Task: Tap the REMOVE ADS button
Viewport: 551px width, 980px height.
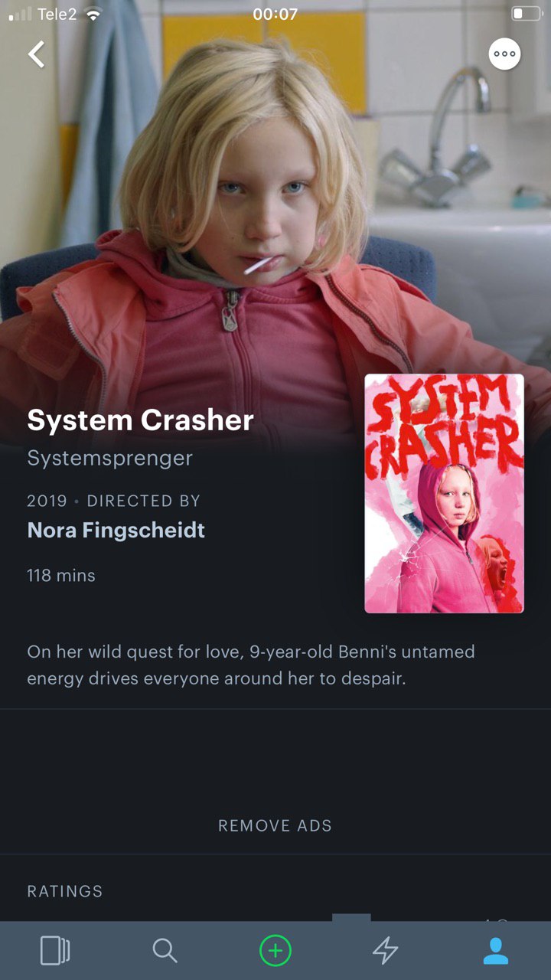Action: [275, 825]
